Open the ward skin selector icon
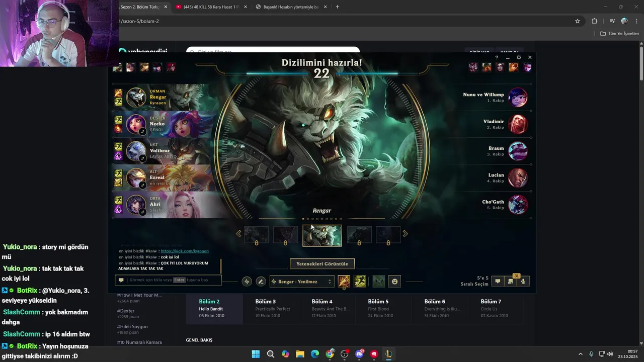This screenshot has width=644, height=362. pyautogui.click(x=379, y=282)
